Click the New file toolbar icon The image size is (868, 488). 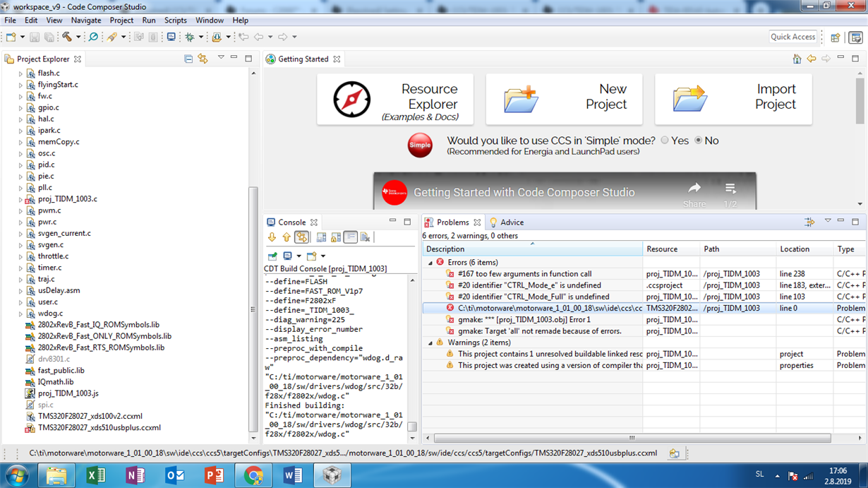coord(11,37)
